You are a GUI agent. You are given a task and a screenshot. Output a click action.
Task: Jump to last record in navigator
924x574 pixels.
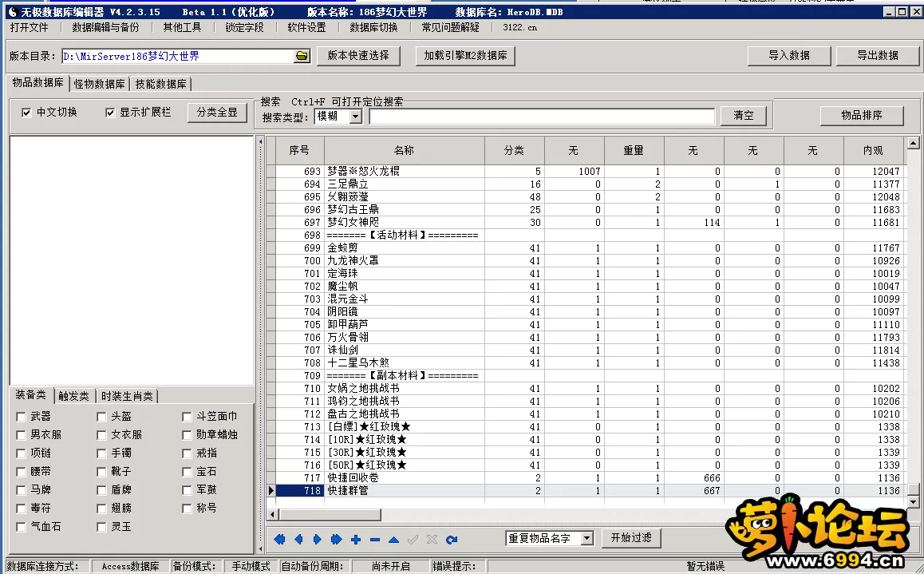pos(337,539)
